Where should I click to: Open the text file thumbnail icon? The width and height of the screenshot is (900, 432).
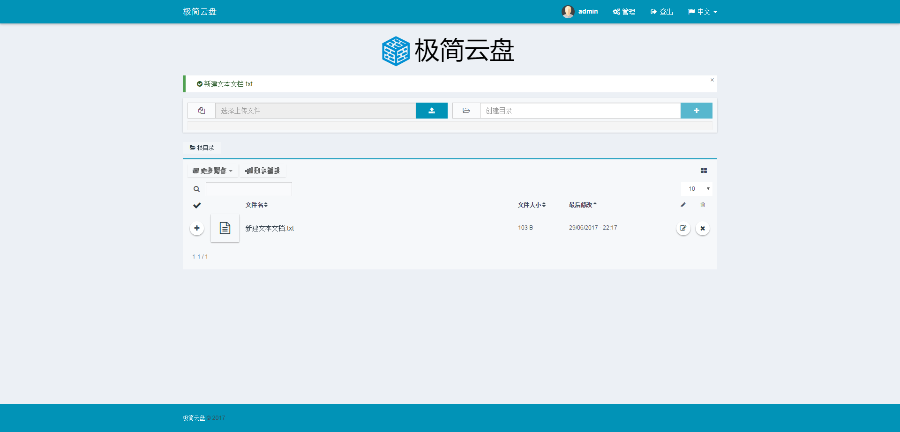[225, 228]
